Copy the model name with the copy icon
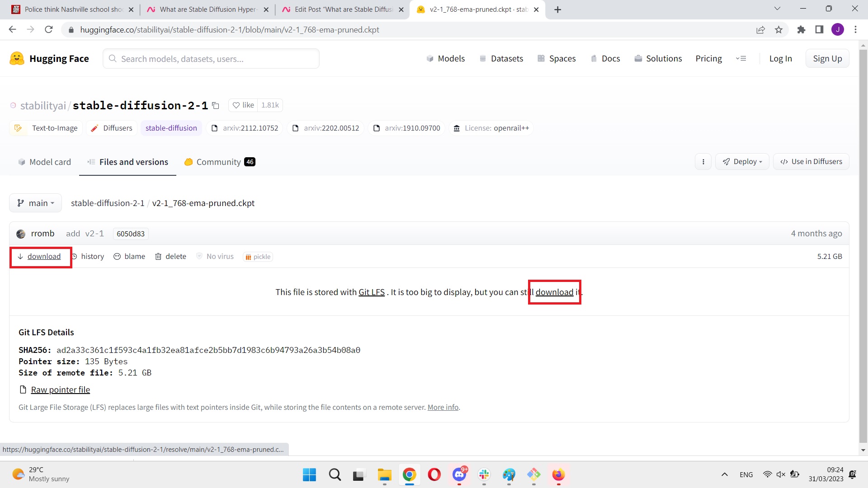The height and width of the screenshot is (488, 868). click(216, 106)
